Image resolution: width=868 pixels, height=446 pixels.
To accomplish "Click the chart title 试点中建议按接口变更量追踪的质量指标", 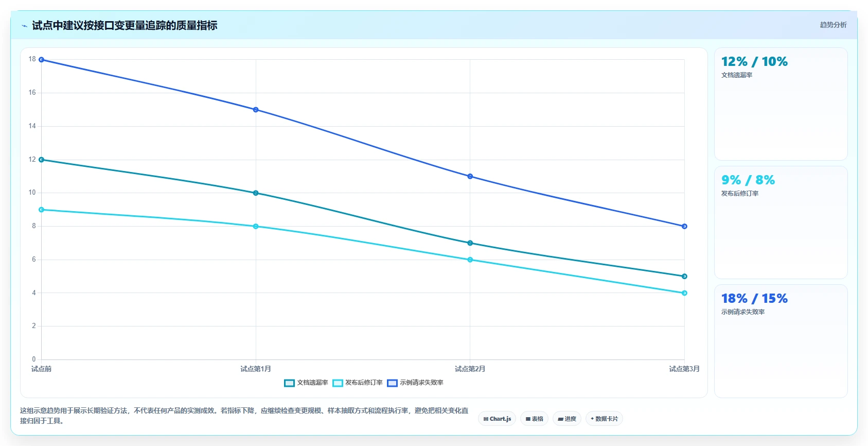I will (125, 25).
